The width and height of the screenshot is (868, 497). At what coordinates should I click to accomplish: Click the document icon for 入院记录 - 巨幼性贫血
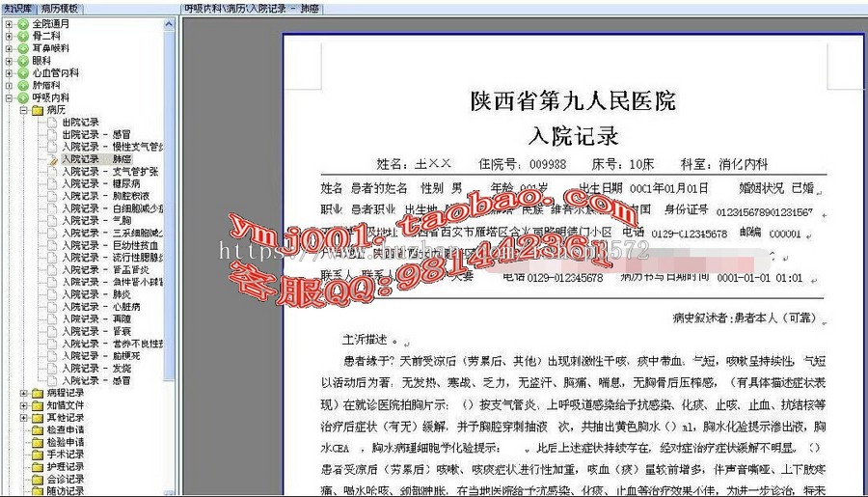[x=52, y=245]
